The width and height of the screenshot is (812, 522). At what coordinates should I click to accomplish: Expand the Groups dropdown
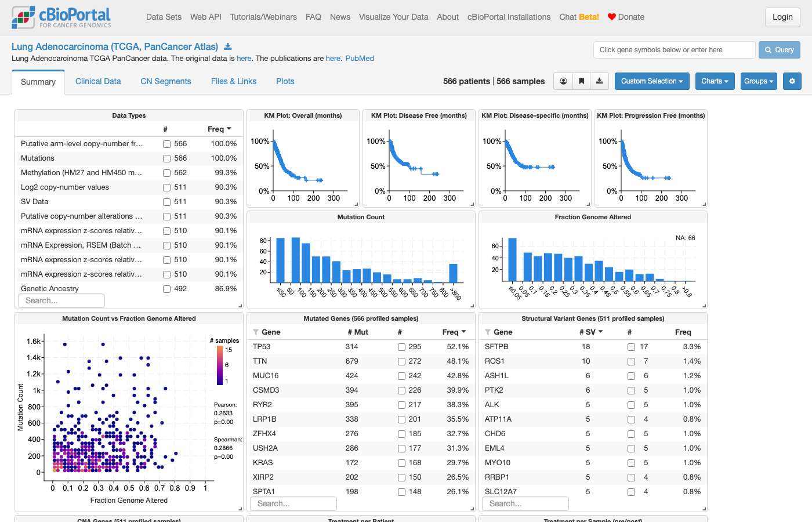[759, 81]
